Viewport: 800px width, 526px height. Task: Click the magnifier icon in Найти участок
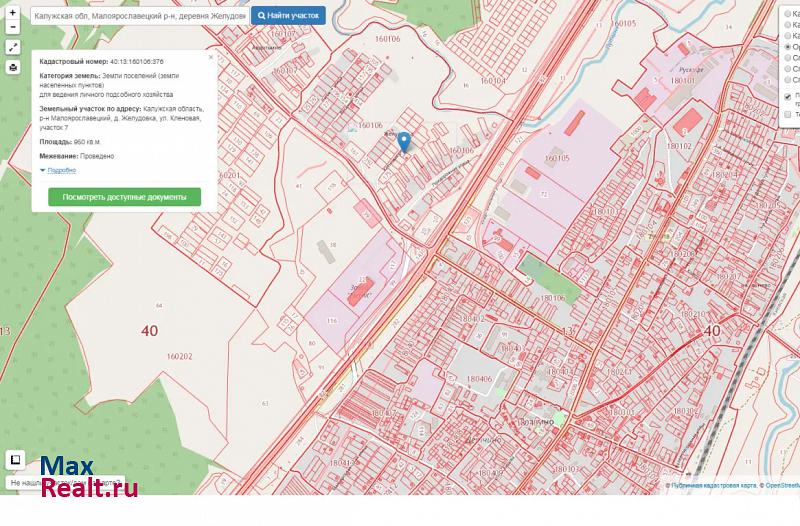262,16
